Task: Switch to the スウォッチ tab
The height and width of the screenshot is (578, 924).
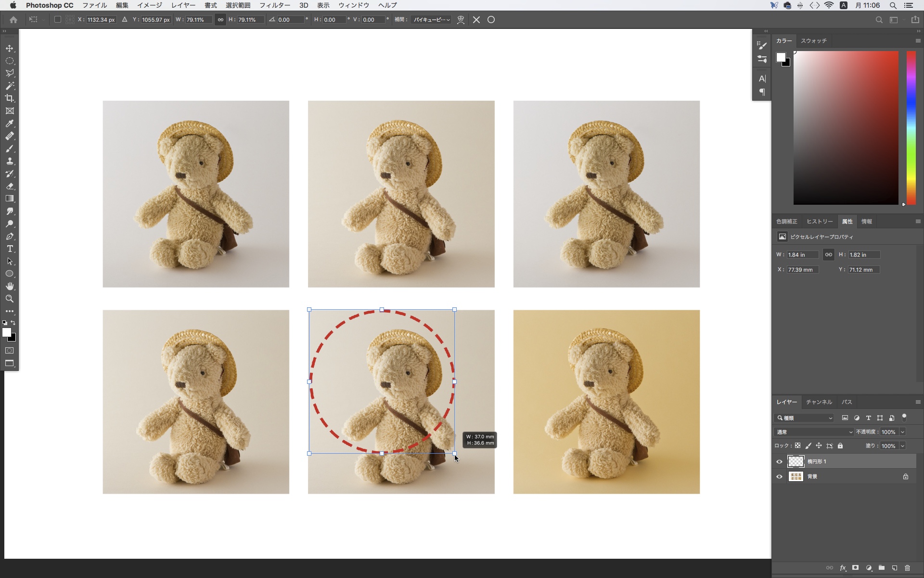Action: click(x=813, y=41)
